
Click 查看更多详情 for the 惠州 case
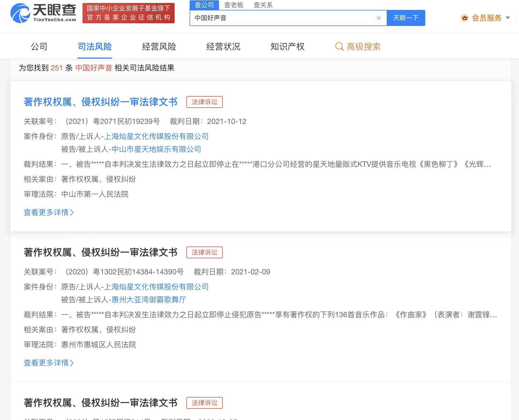(x=46, y=363)
